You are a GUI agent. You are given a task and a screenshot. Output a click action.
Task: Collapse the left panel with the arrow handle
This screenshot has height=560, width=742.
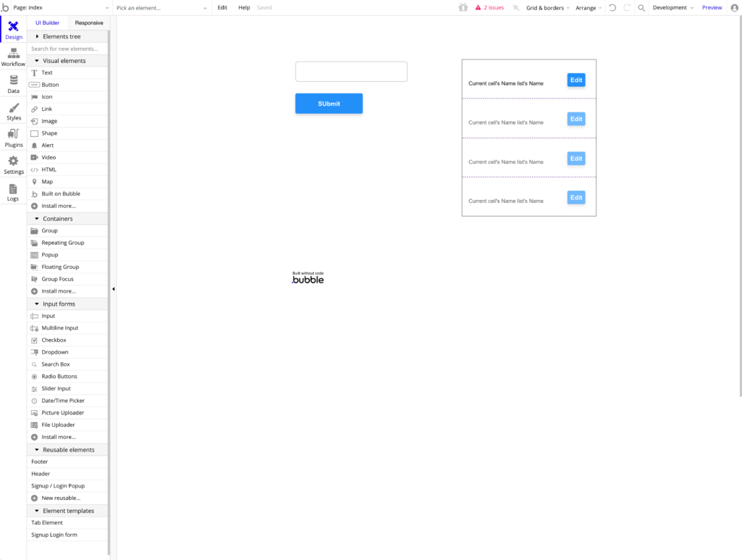point(113,289)
